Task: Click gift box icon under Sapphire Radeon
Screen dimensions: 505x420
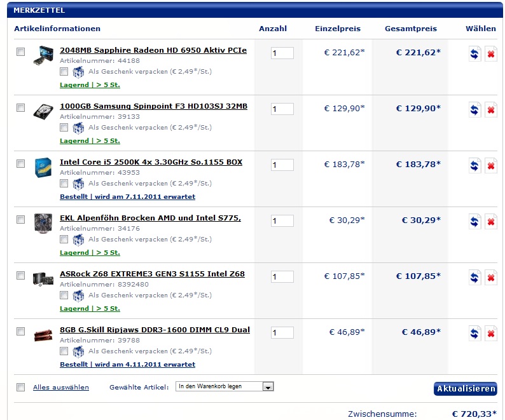Action: click(x=78, y=72)
